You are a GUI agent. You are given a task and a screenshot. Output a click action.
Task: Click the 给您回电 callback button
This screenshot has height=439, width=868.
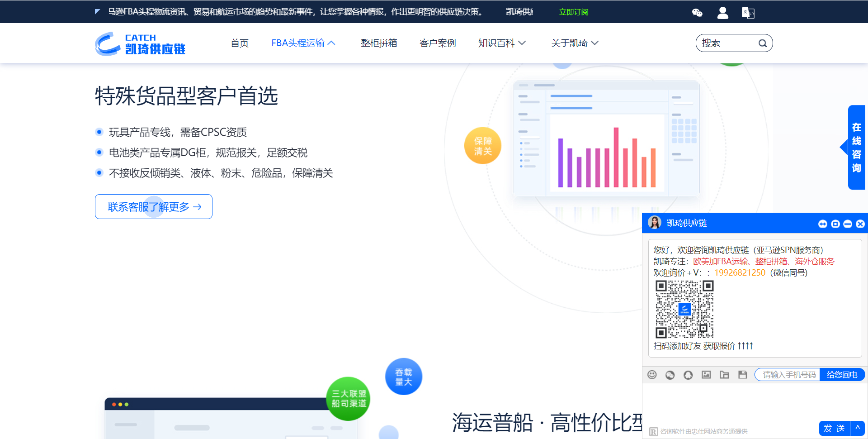(x=842, y=375)
